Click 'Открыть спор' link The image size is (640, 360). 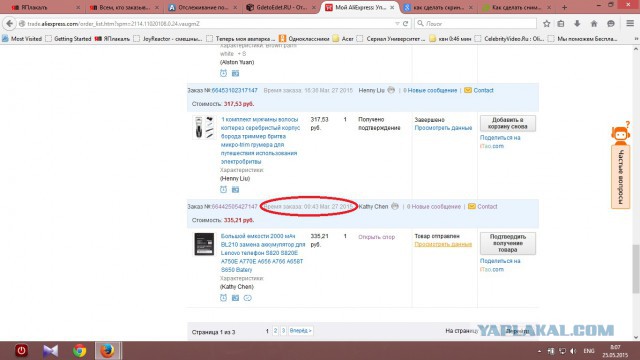[376, 237]
